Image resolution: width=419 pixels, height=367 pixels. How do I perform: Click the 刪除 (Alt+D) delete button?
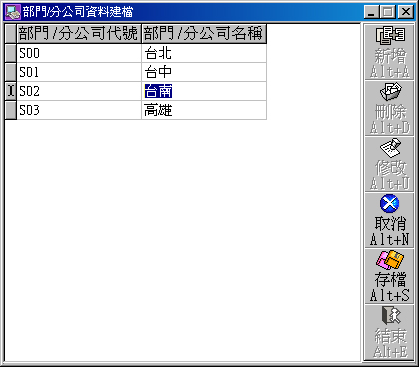point(389,108)
